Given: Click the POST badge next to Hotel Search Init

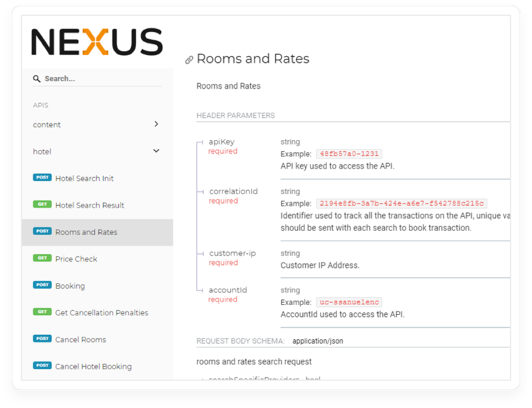Looking at the screenshot, I should pos(42,178).
